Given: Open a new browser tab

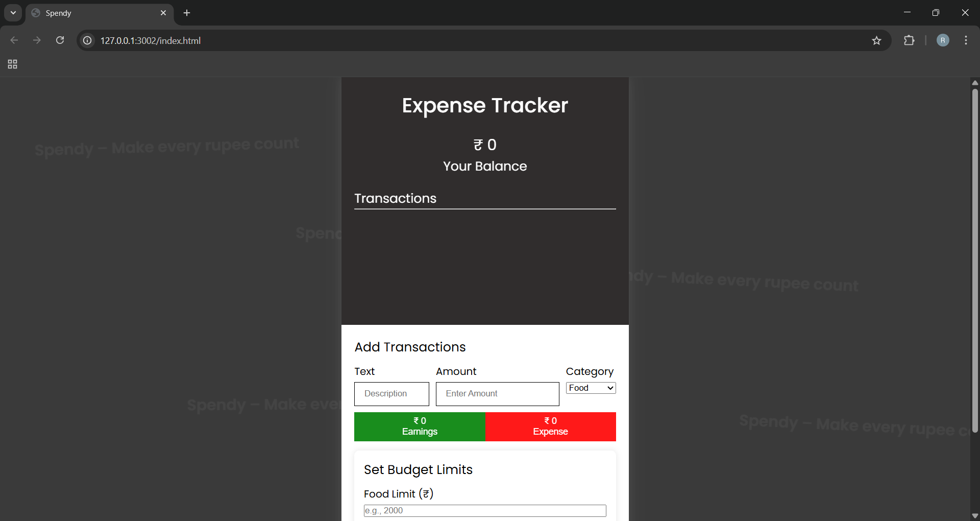Looking at the screenshot, I should [187, 13].
